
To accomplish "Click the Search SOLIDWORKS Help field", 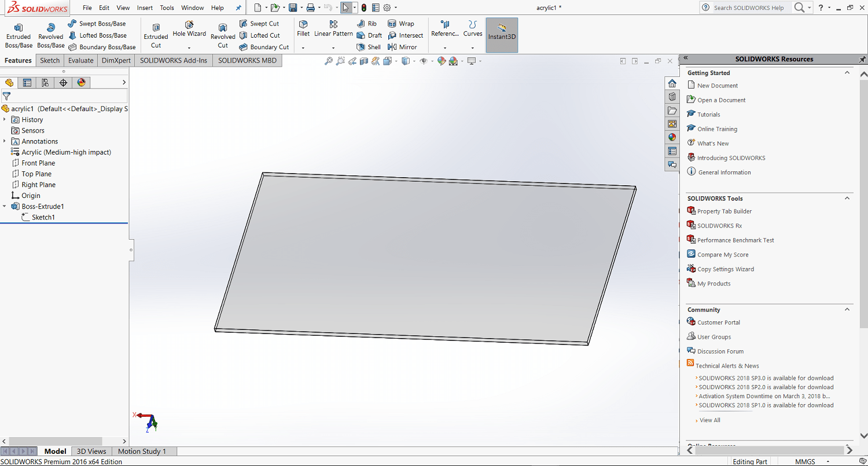I will pos(751,8).
